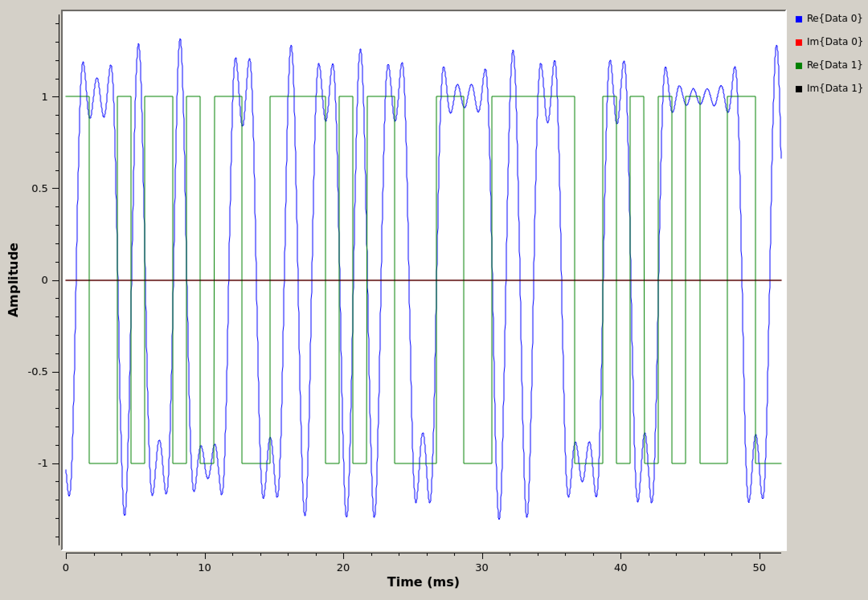868x600 pixels.
Task: Toggle the Re{Data 0} legend label
Action: tap(835, 18)
